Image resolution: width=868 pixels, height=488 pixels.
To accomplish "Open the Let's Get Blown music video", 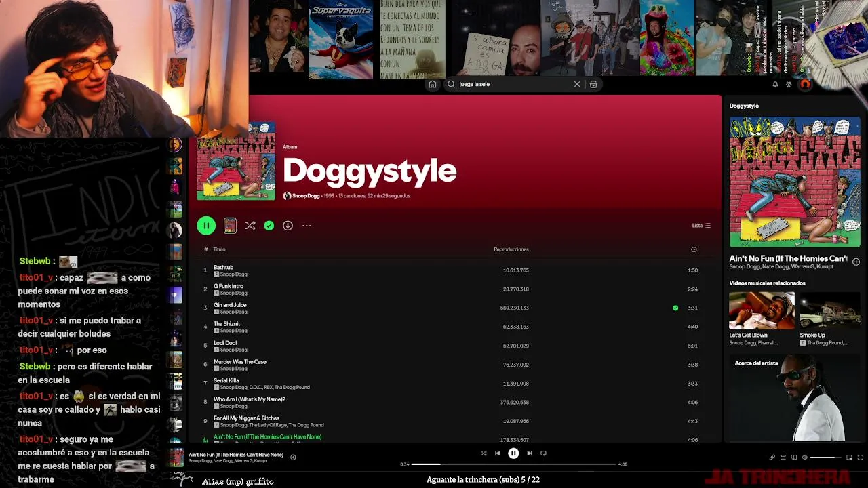I will [x=762, y=311].
